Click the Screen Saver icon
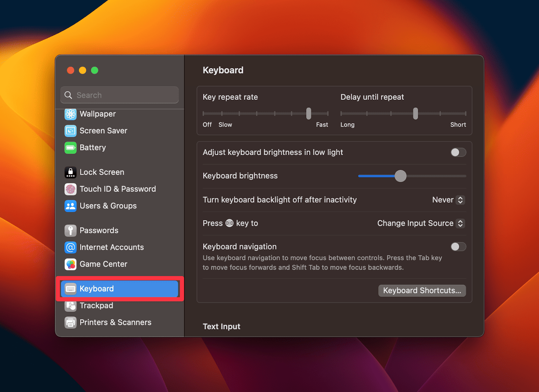This screenshot has height=392, width=539. (x=70, y=131)
